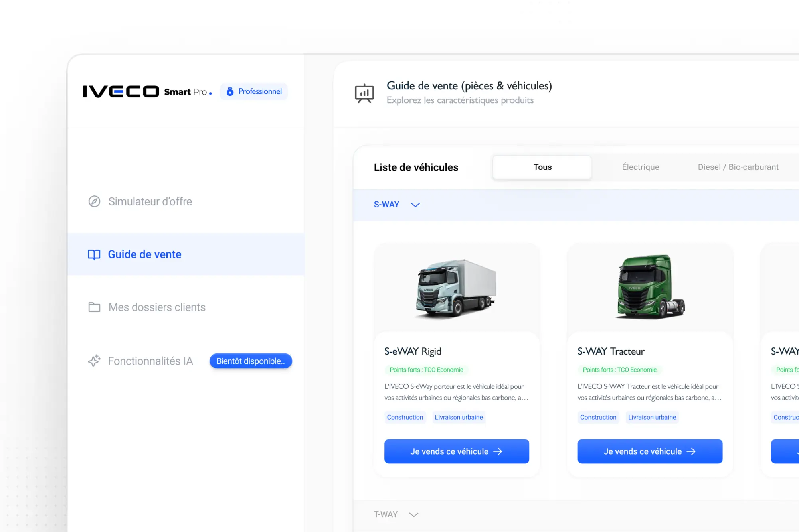Click the presentation chart icon in header

pos(364,93)
